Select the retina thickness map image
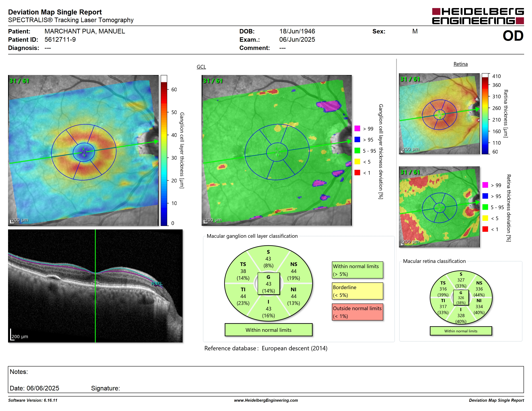The height and width of the screenshot is (411, 532). click(x=439, y=114)
